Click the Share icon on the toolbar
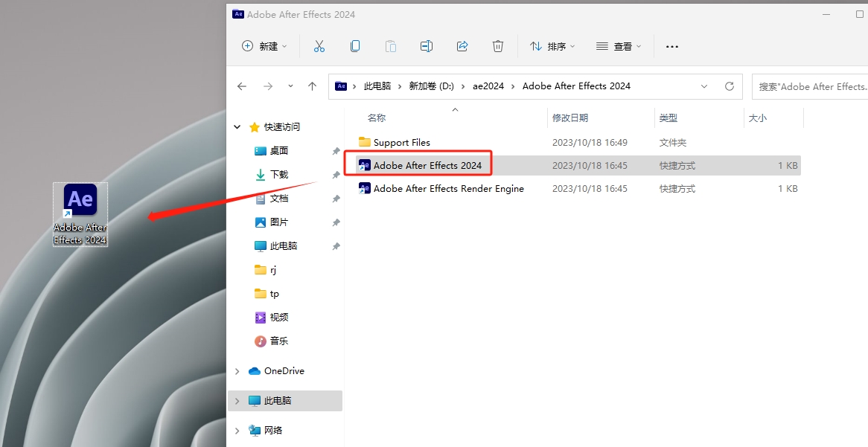Viewport: 868px width, 447px height. coord(462,46)
